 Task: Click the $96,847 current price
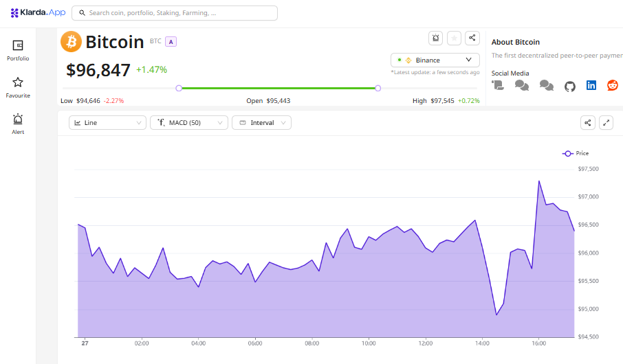tap(98, 70)
